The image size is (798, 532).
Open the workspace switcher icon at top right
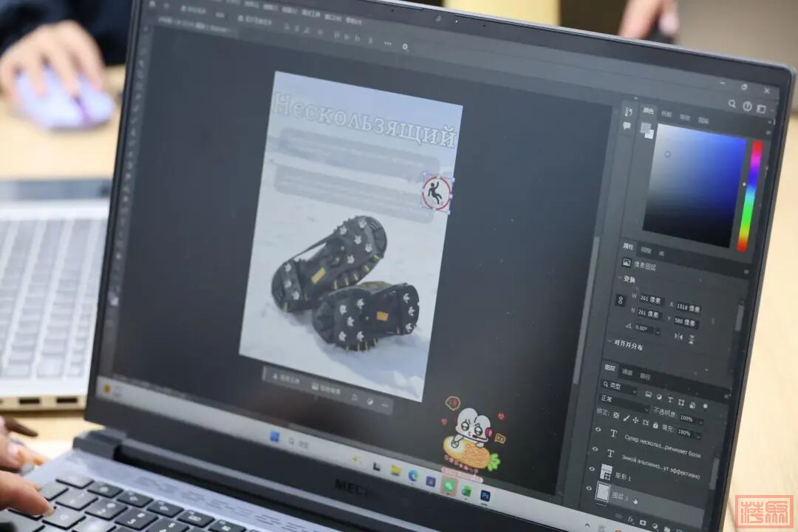[x=761, y=109]
